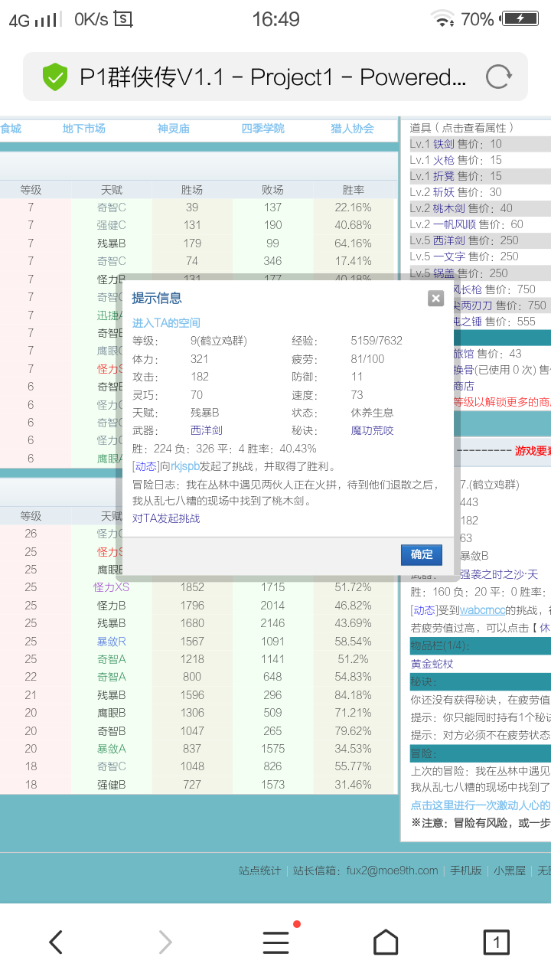
Task: Click 胜率 column header in top table
Action: 353,190
